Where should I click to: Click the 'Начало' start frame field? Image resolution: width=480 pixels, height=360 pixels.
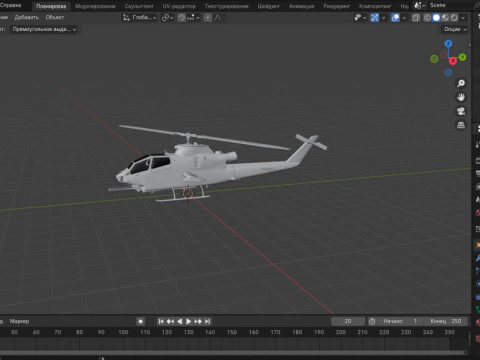401,321
